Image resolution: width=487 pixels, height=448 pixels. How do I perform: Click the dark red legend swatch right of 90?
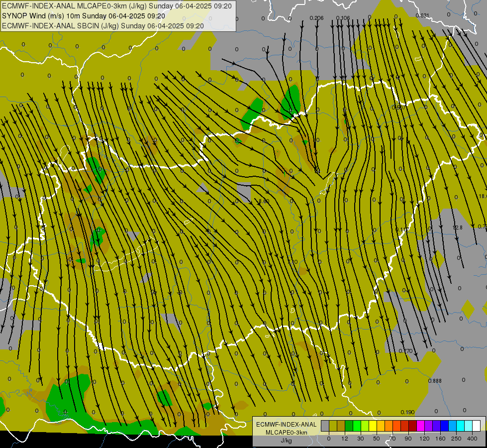412,426
